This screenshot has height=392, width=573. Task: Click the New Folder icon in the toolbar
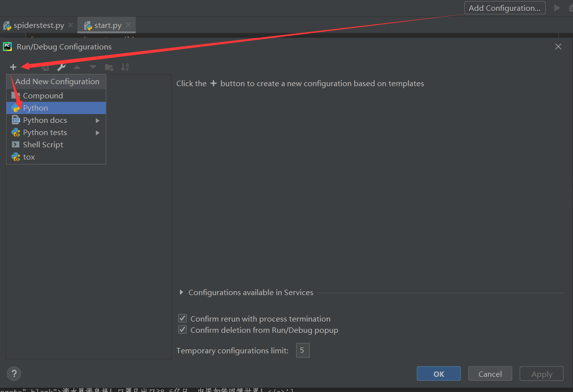point(109,67)
